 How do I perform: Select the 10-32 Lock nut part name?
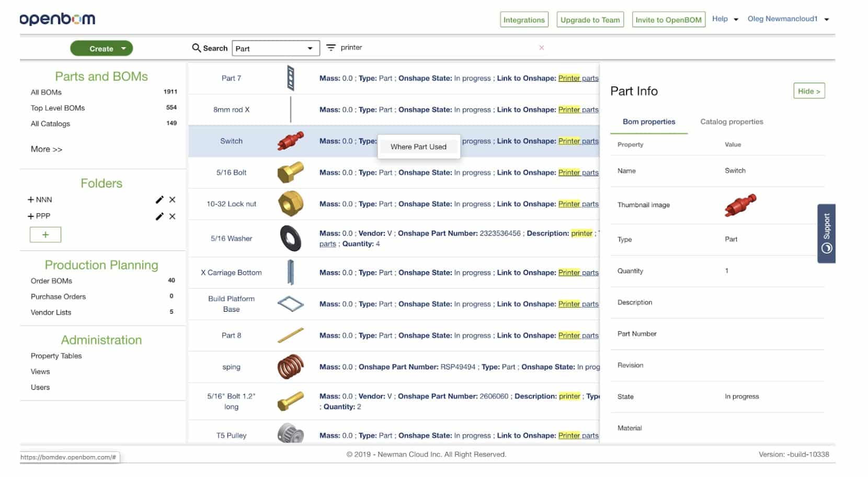point(231,203)
